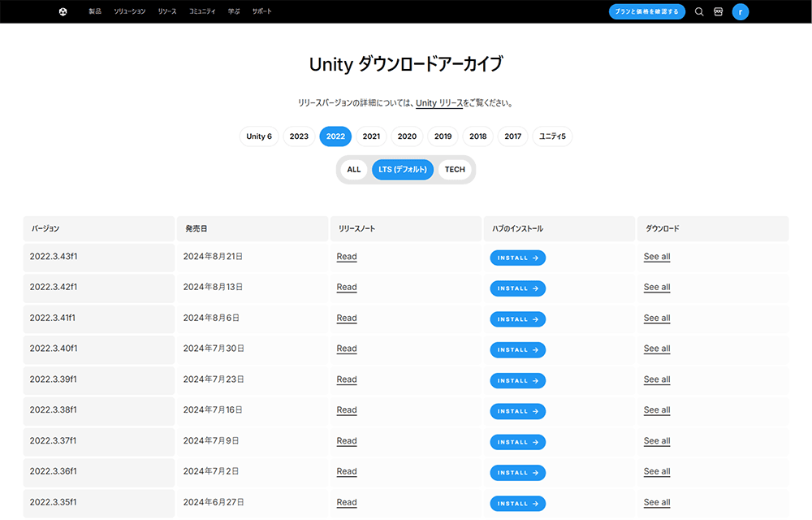
Task: Select version cell 2022.3.43f1
Action: (x=99, y=258)
